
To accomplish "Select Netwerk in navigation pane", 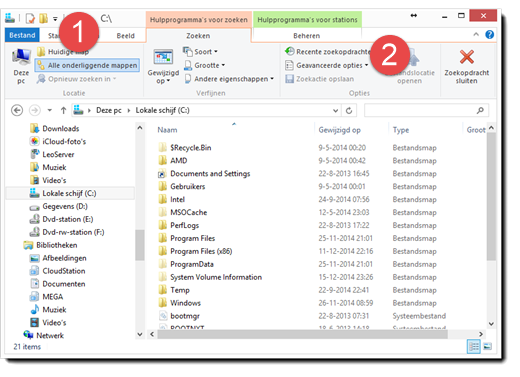I will point(50,336).
